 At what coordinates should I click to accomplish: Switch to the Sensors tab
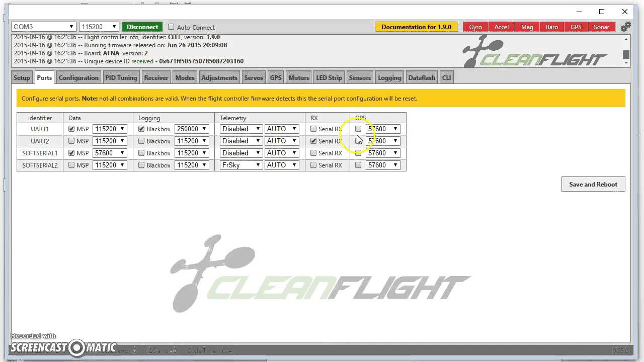tap(360, 78)
